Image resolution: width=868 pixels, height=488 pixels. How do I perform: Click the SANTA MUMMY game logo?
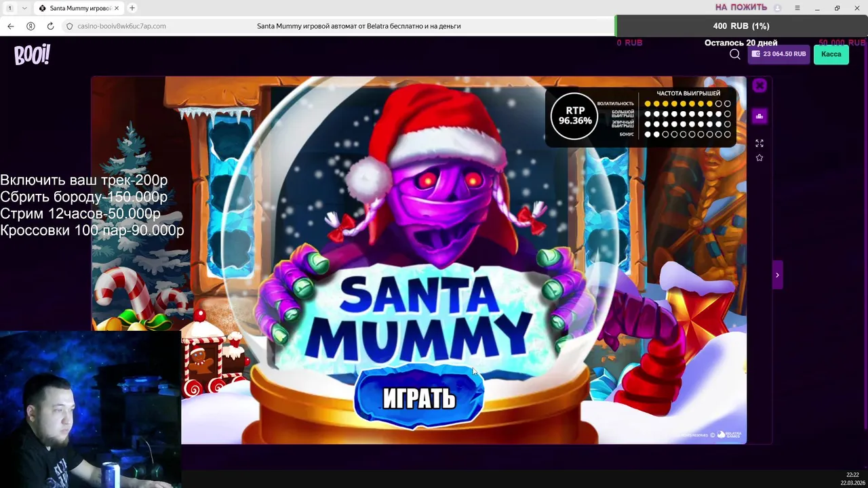(x=418, y=317)
